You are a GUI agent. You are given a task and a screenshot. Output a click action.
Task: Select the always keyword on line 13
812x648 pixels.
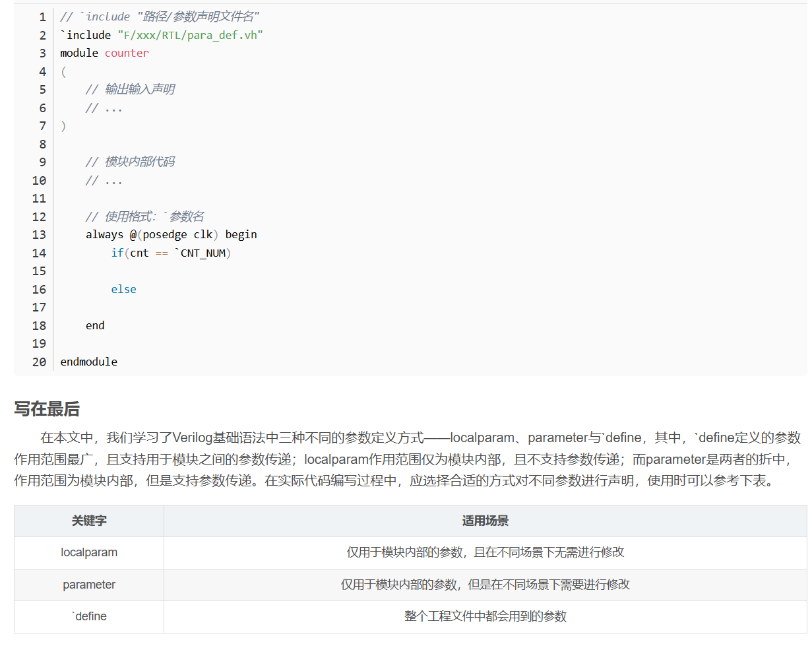click(x=105, y=234)
